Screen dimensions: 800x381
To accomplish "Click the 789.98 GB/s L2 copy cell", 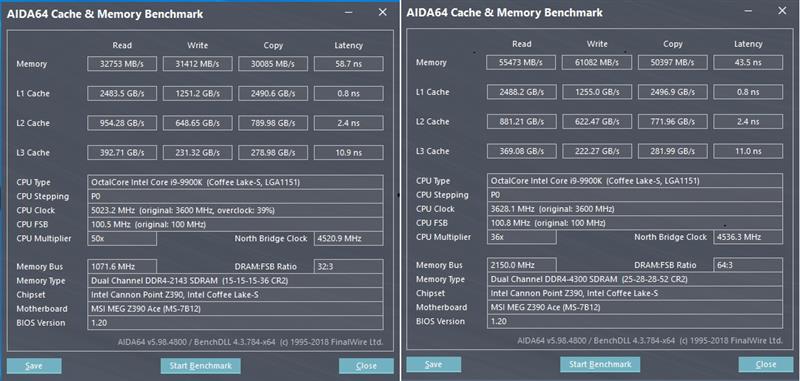I will click(x=273, y=123).
